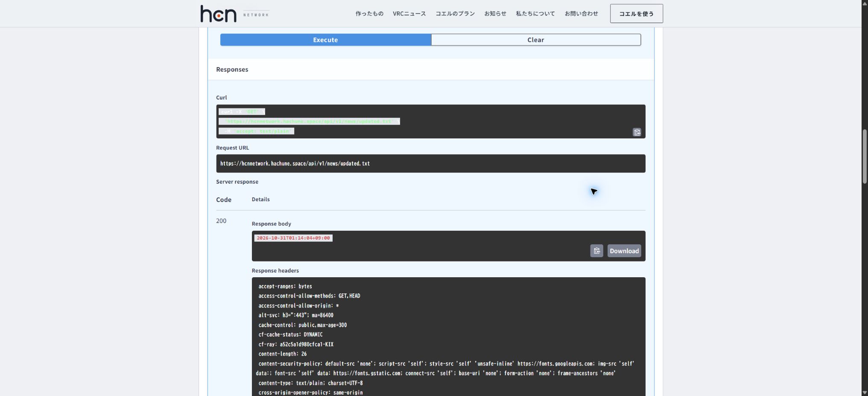Click the scrollbar down arrow

point(865,393)
